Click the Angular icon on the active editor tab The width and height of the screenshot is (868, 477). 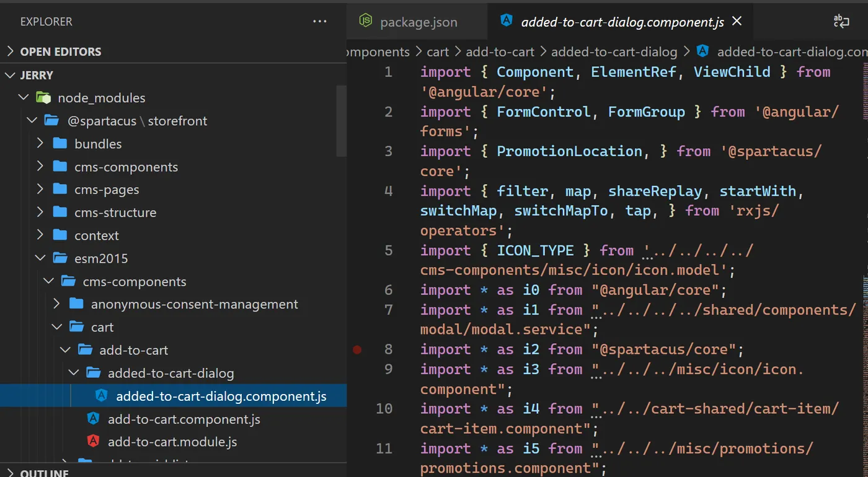pos(507,20)
